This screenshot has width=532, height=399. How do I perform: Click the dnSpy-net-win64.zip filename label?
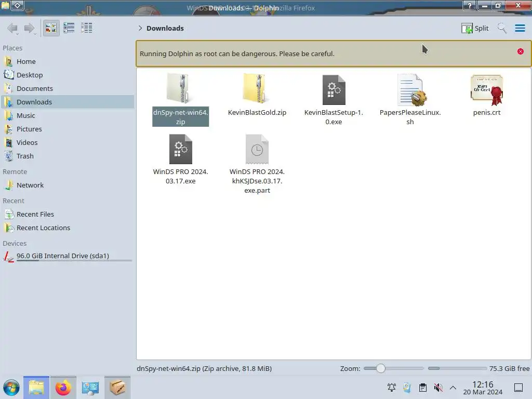point(180,117)
